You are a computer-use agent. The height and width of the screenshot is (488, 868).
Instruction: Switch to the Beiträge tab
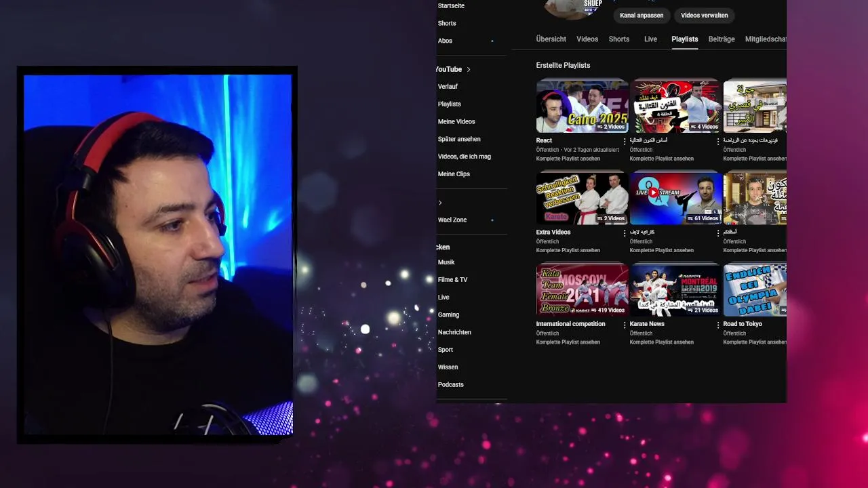pos(722,39)
